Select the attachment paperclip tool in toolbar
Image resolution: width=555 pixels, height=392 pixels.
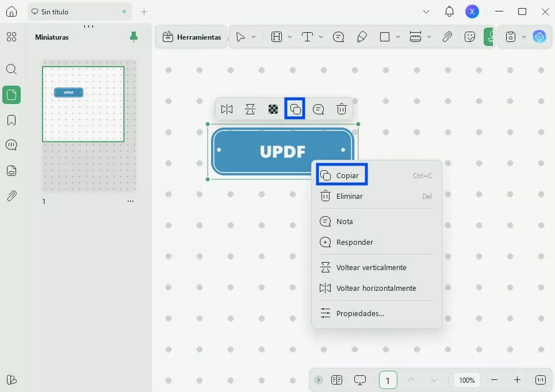coord(447,37)
